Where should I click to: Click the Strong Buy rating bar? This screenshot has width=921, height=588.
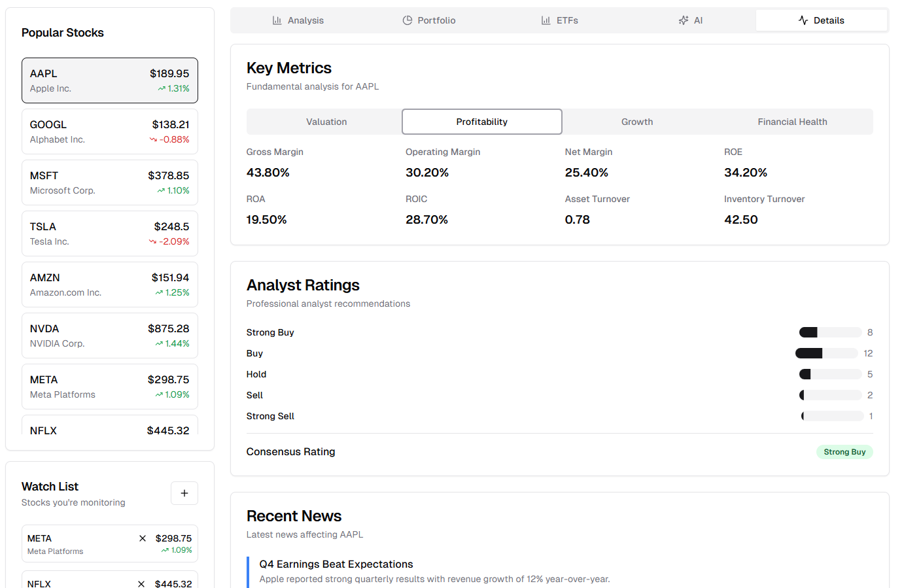tap(830, 332)
